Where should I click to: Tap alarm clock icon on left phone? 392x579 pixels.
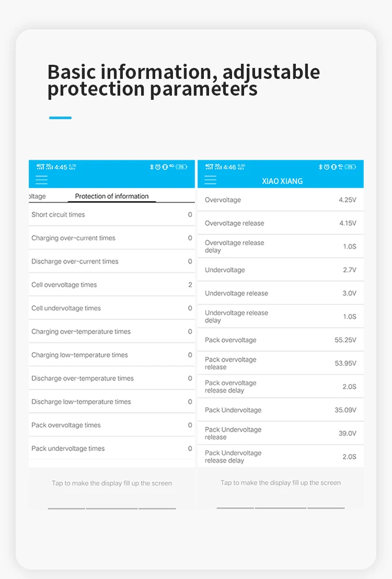point(158,167)
